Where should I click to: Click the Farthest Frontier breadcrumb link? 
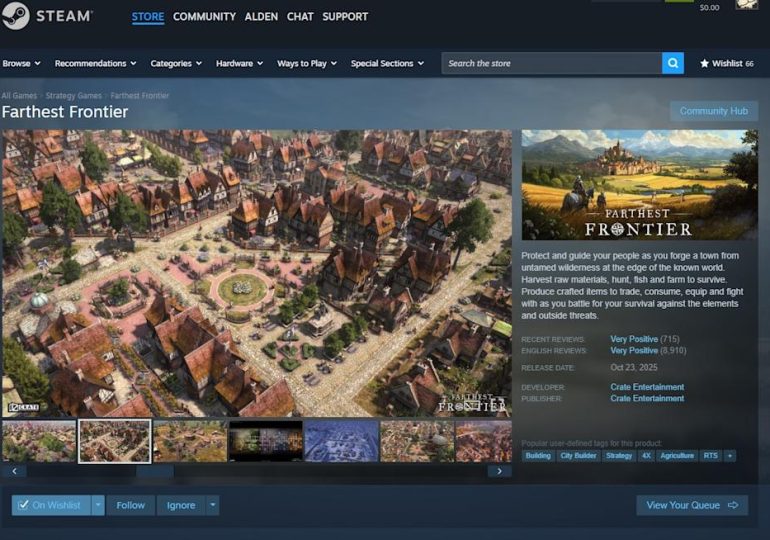(x=139, y=95)
